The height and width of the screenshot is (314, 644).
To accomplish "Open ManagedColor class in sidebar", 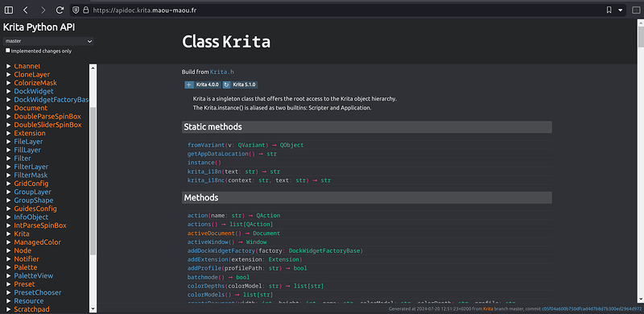I will click(37, 242).
